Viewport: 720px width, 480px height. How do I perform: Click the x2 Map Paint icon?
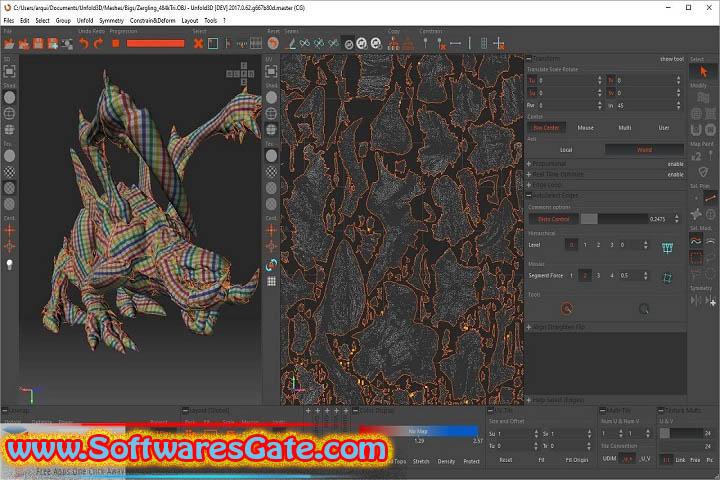[697, 156]
